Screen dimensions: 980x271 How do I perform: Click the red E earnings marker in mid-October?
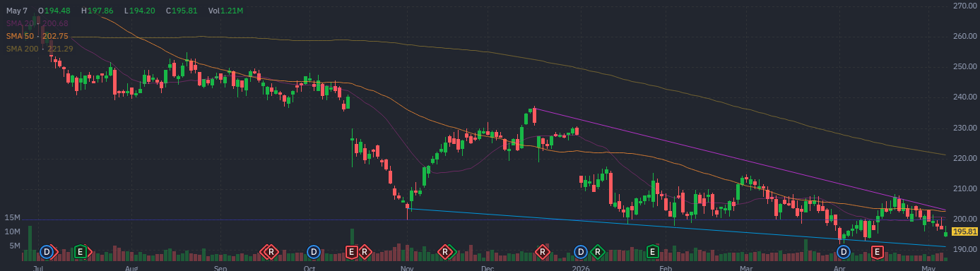coord(351,251)
